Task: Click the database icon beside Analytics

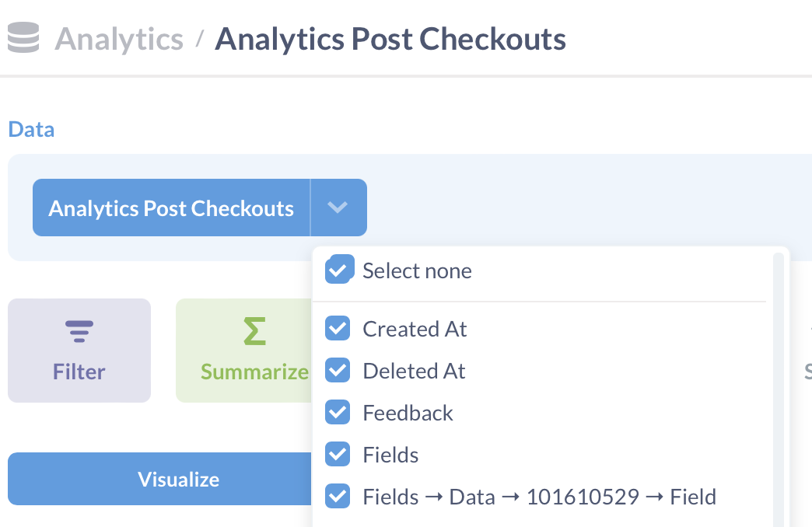Action: (23, 37)
